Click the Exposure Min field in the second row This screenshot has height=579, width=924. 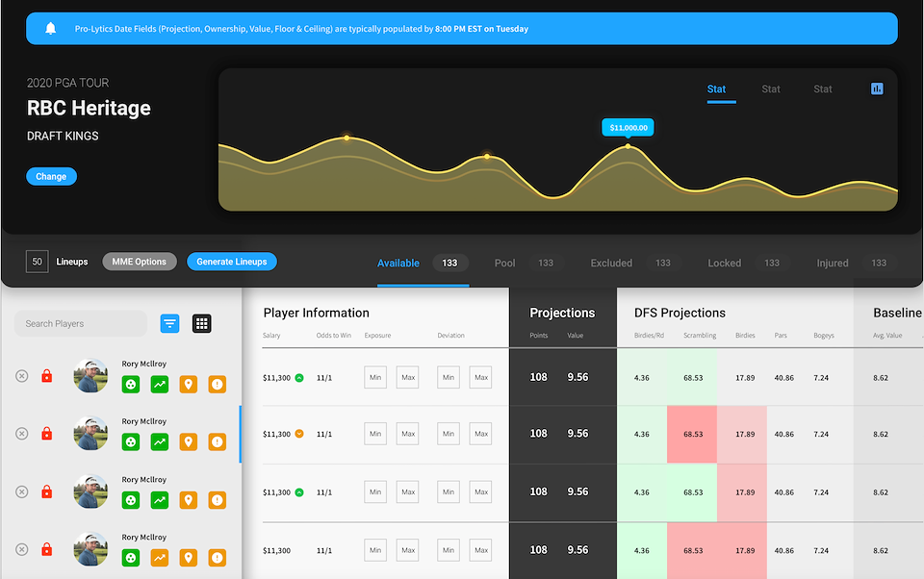[x=375, y=434]
